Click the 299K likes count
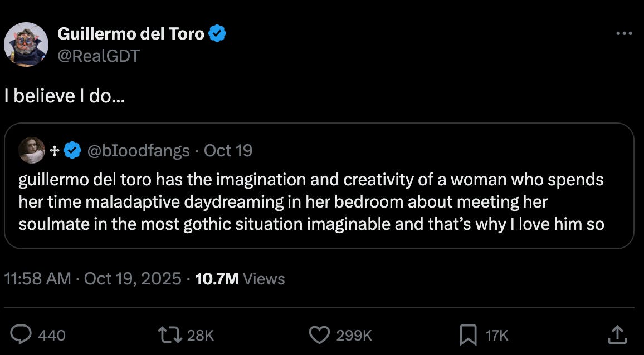The height and width of the screenshot is (355, 644). coord(355,335)
